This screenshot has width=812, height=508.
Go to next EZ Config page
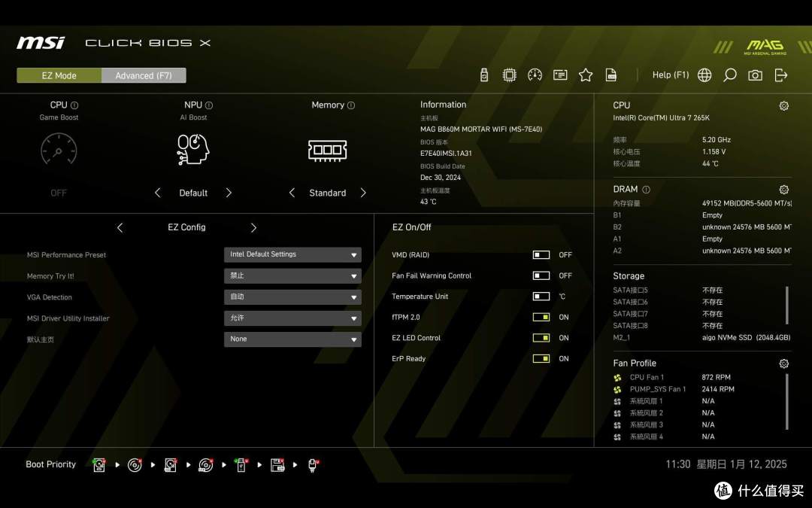coord(253,227)
